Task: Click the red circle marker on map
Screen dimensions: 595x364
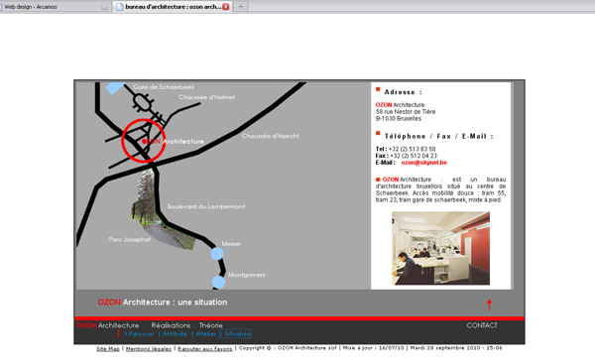Action: tap(144, 141)
